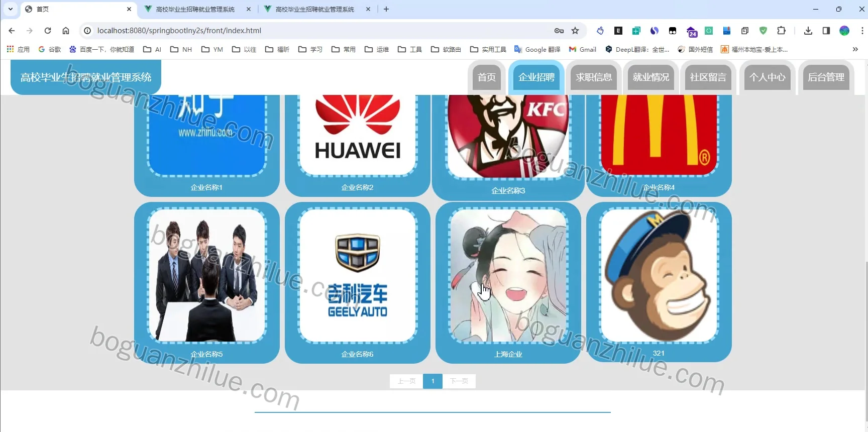This screenshot has height=432, width=868.
Task: Open the 就业情况 navigation menu item
Action: click(x=651, y=77)
